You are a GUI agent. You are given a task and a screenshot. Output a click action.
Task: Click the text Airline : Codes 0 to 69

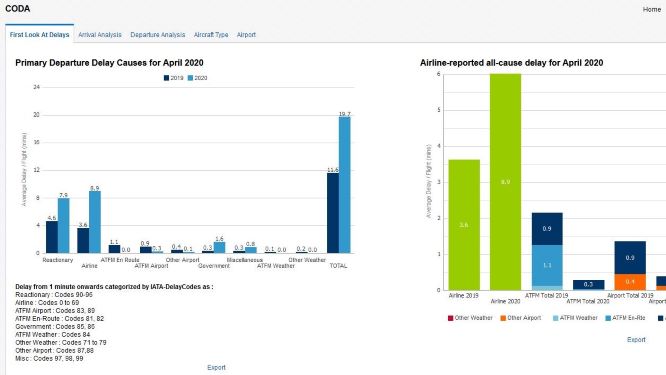click(47, 302)
